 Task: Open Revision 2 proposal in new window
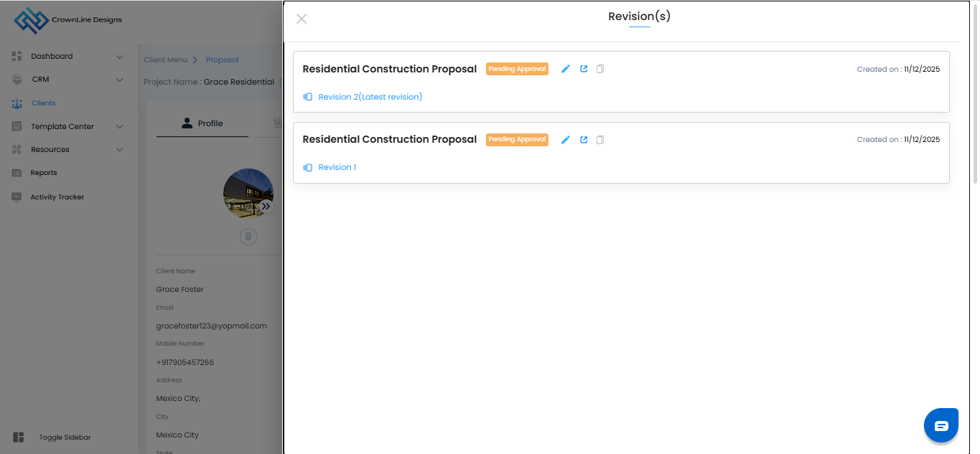(584, 69)
